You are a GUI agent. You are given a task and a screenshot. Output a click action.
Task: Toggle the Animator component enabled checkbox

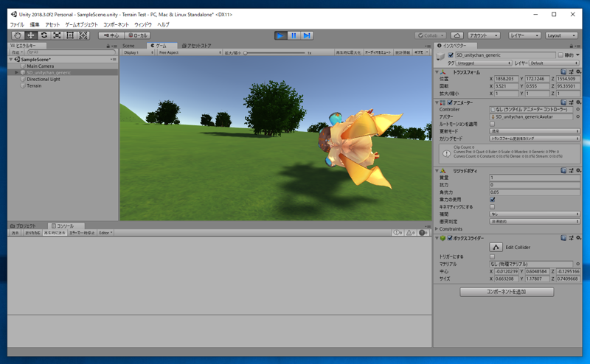[450, 102]
